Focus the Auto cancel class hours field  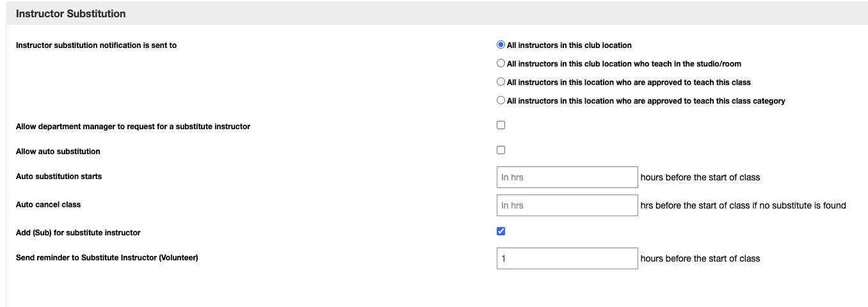(567, 205)
